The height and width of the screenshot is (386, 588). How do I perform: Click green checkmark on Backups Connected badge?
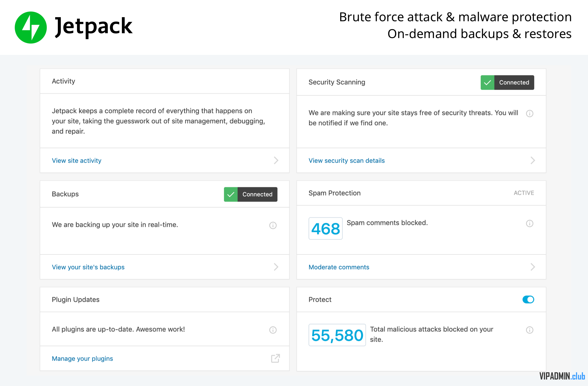coord(231,194)
